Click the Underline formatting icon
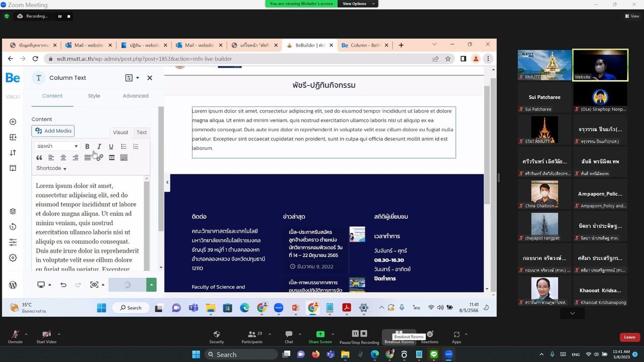This screenshot has width=644, height=362. click(x=111, y=146)
